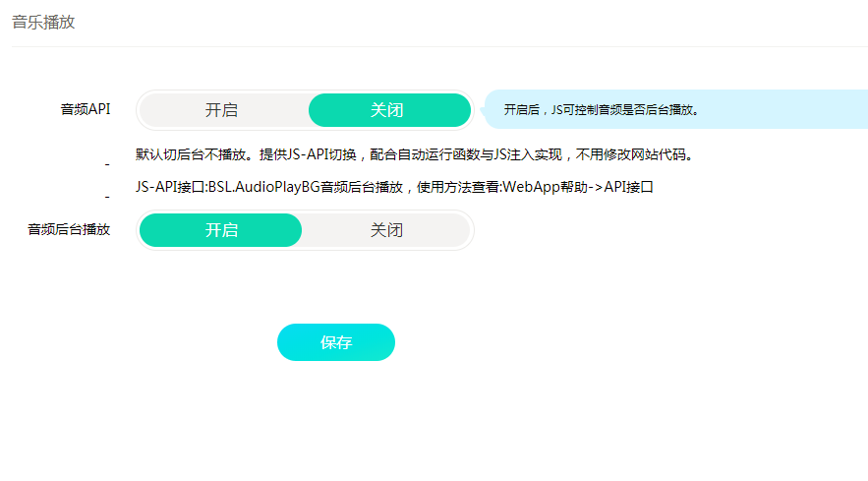
Task: Enable 音频后台播放 with the 开启 option
Action: 220,230
